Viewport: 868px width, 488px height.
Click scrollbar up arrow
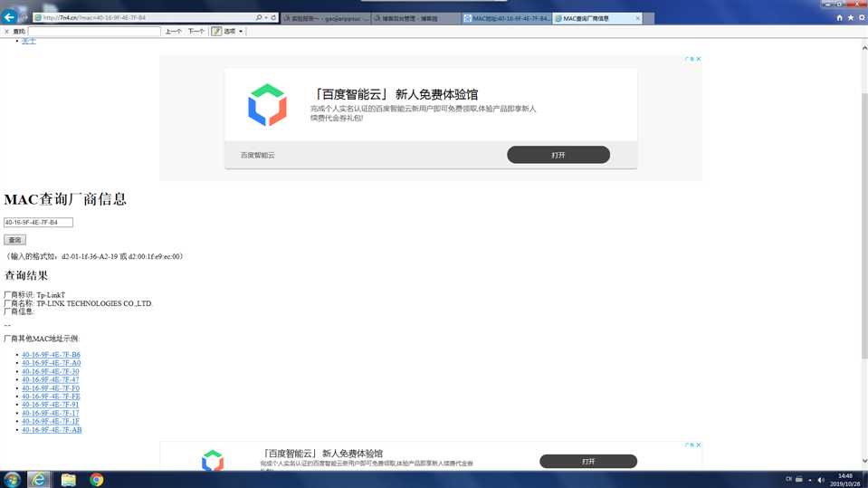864,48
